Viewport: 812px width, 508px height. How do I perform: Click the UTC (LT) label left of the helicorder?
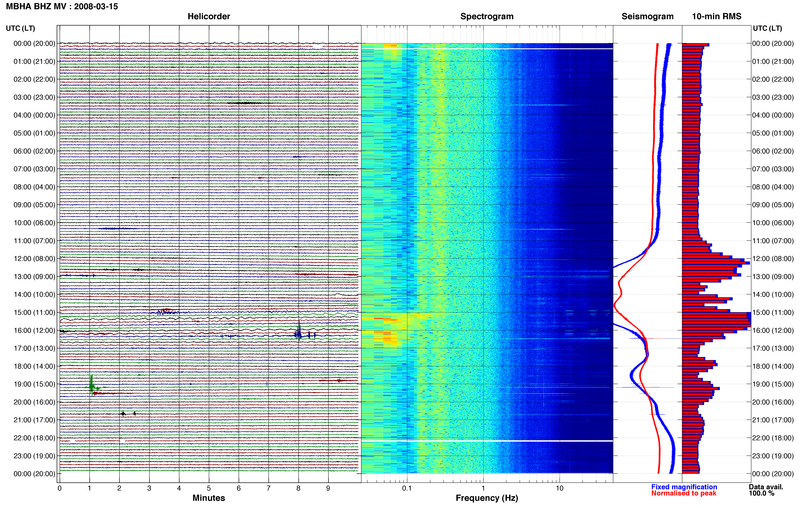(21, 28)
